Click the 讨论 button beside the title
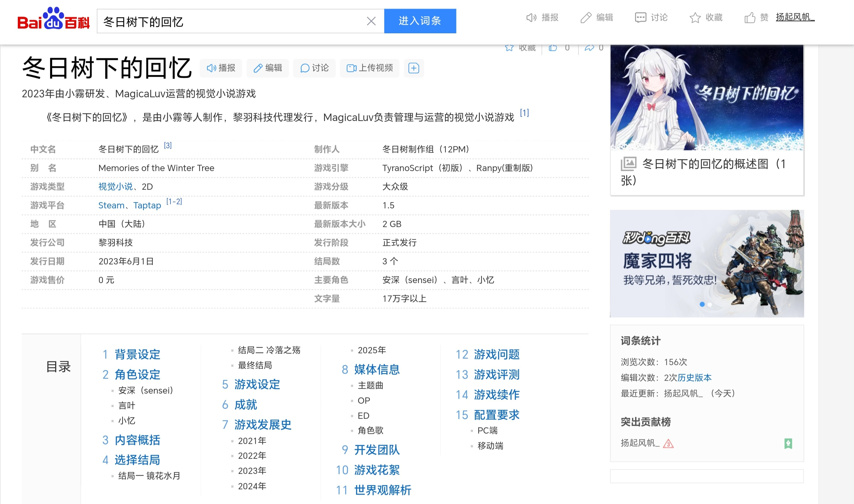Viewport: 854px width, 504px height. pyautogui.click(x=314, y=68)
